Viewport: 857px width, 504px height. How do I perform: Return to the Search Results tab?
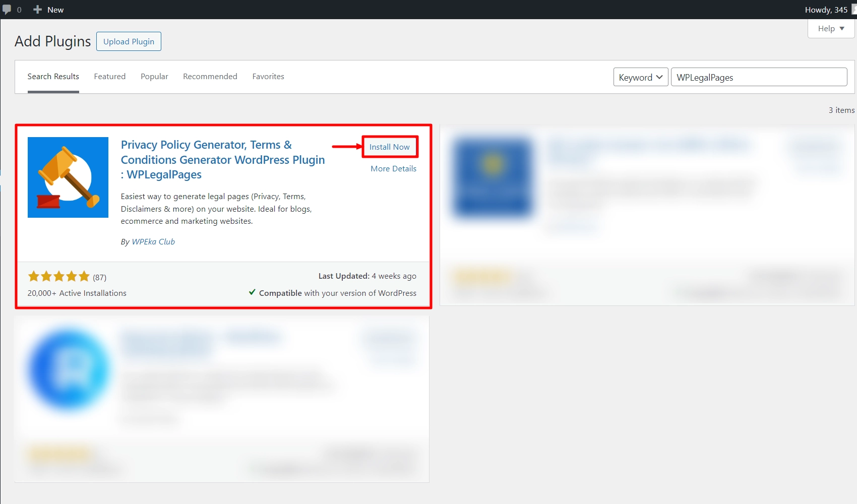53,76
